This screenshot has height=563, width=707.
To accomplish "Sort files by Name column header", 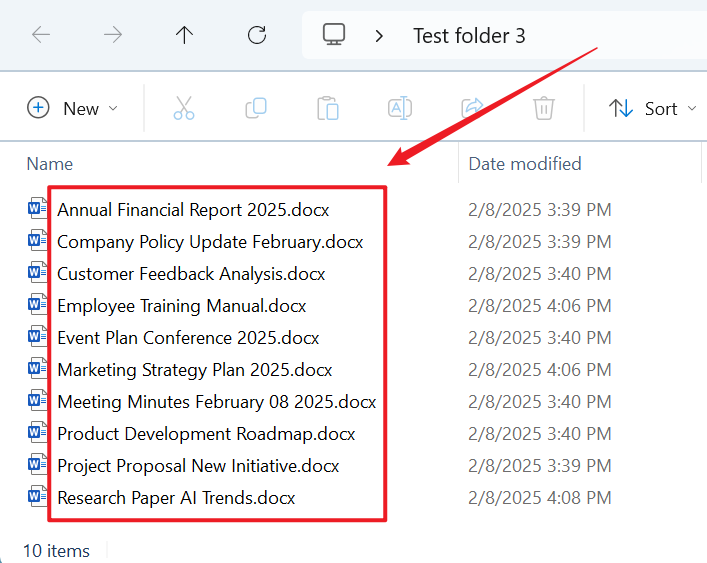I will point(50,164).
